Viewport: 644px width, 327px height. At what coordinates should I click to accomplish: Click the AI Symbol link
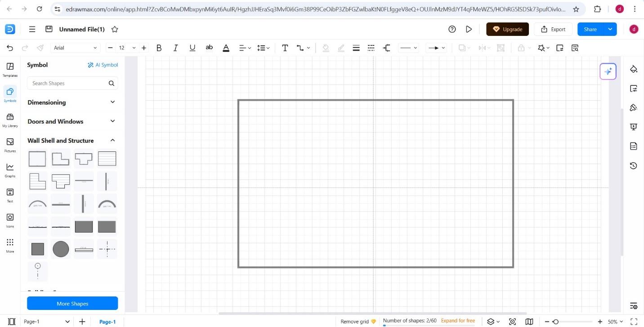tap(103, 65)
